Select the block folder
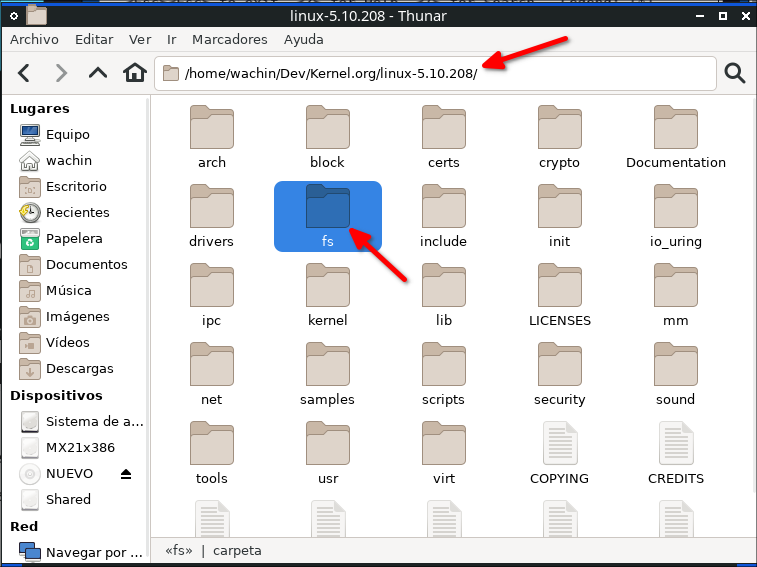This screenshot has width=757, height=567. coord(327,137)
